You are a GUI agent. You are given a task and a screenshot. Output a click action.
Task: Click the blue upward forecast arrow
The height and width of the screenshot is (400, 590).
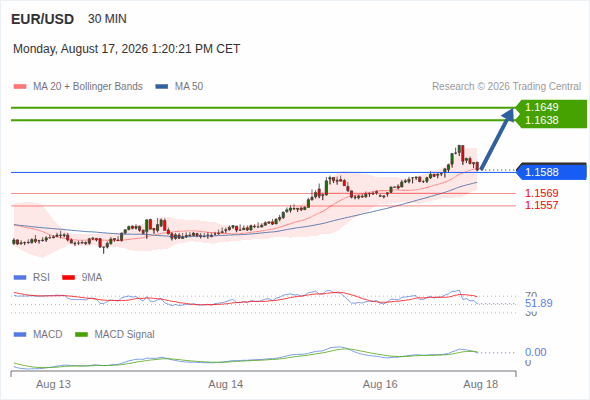pos(497,139)
